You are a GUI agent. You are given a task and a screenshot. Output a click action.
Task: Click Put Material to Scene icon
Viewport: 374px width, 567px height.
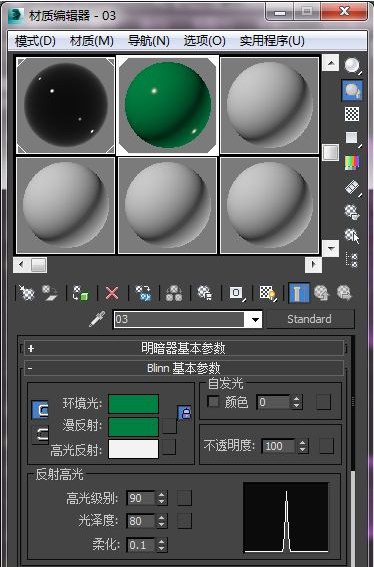[x=50, y=293]
